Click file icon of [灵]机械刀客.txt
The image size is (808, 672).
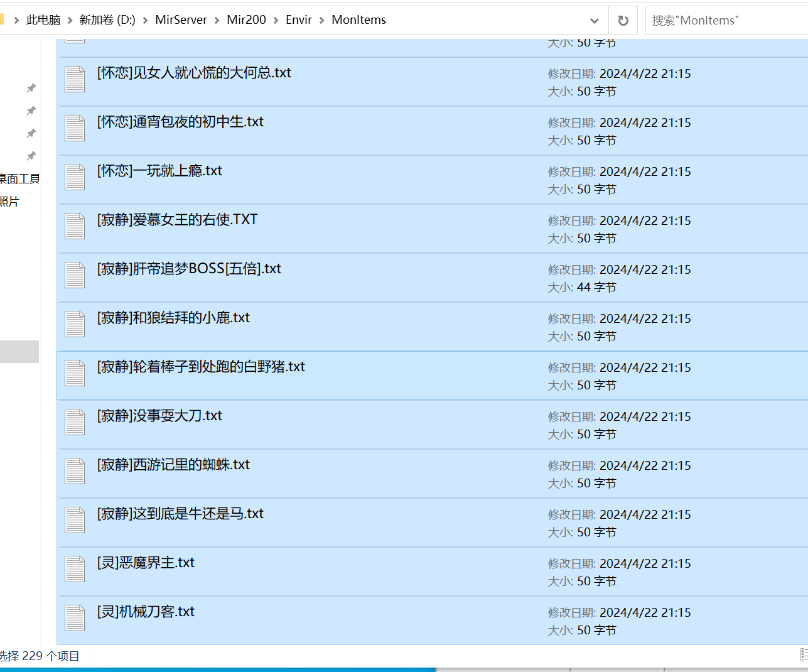tap(75, 618)
